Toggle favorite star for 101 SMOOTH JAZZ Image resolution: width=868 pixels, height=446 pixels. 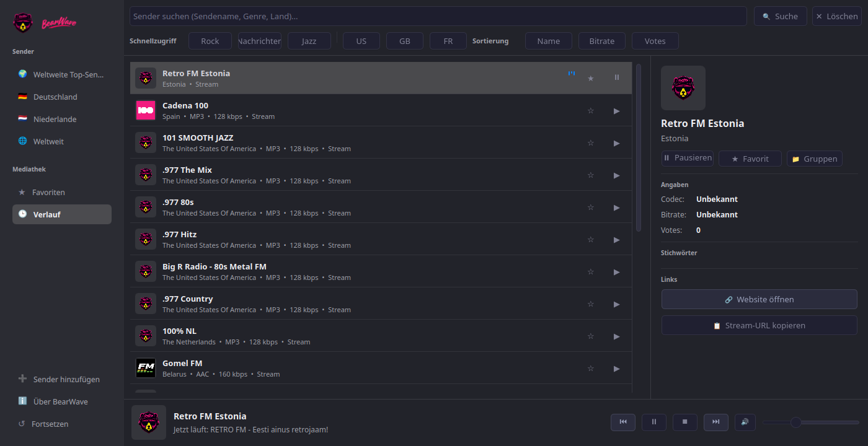click(590, 143)
